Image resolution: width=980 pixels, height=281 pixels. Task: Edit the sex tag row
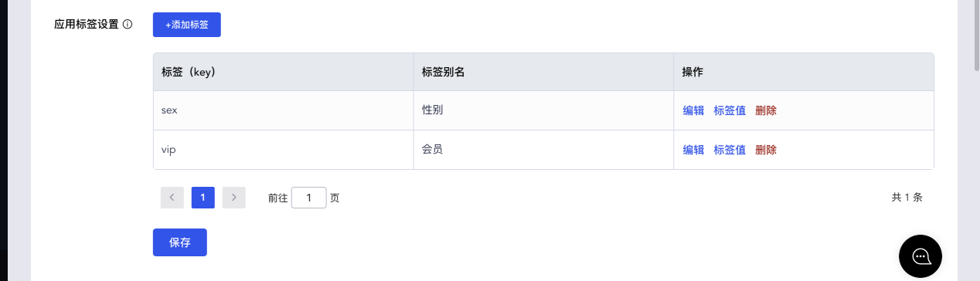[693, 110]
